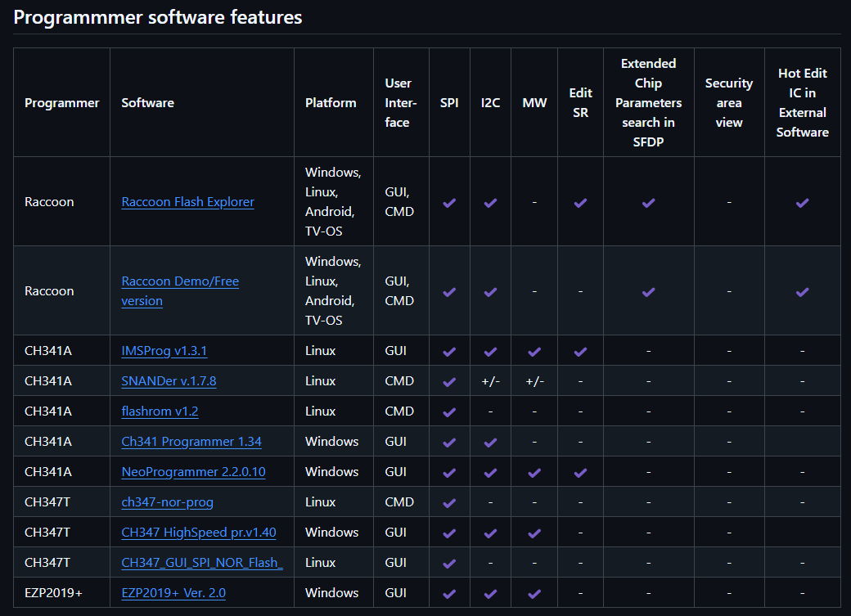Click the SPI checkmark in Ch341 Programmer row
Screen dimensions: 851x616
click(449, 443)
